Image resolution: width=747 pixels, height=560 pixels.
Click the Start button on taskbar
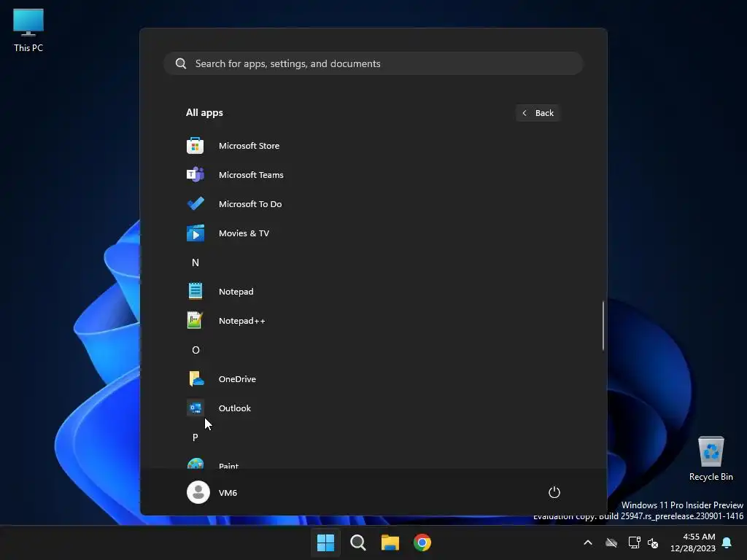tap(326, 542)
